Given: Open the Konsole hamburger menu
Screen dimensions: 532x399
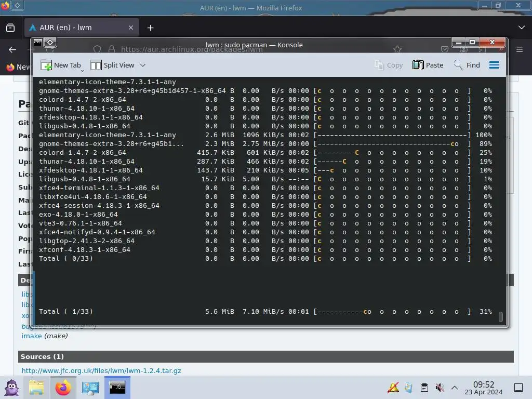Looking at the screenshot, I should [x=494, y=65].
